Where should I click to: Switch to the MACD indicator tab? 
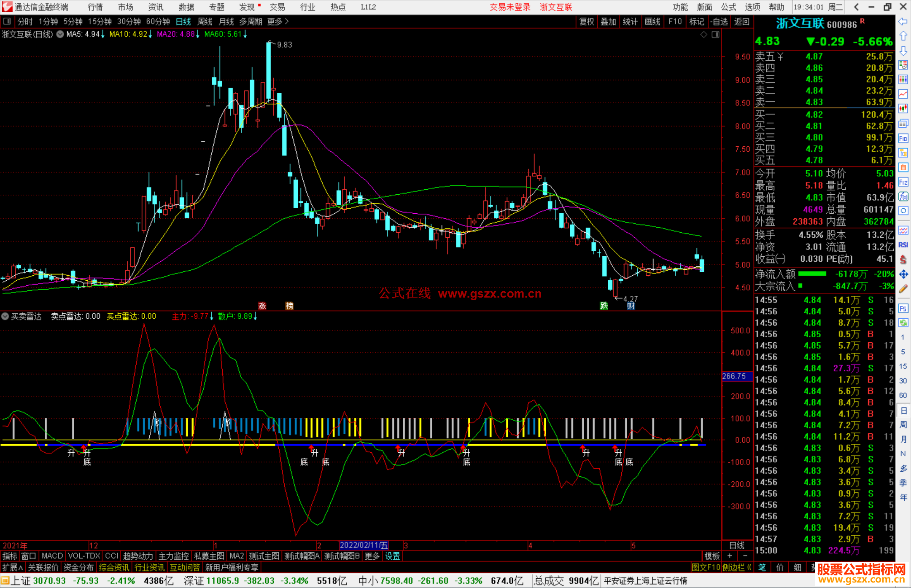click(x=52, y=556)
